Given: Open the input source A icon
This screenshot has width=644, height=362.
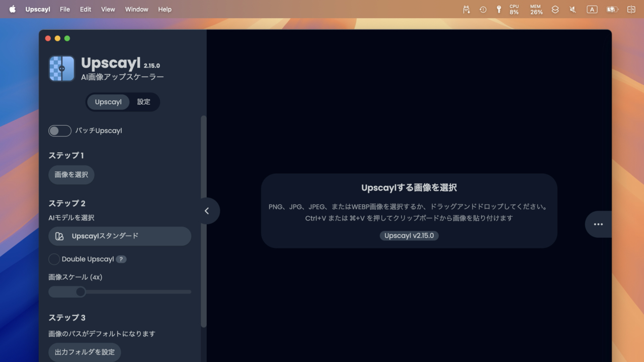Looking at the screenshot, I should [592, 9].
